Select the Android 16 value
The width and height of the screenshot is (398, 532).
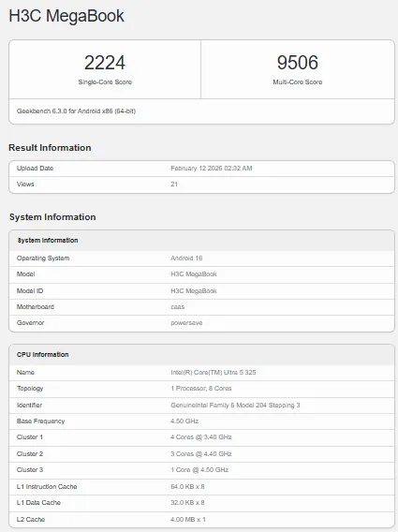pos(186,259)
